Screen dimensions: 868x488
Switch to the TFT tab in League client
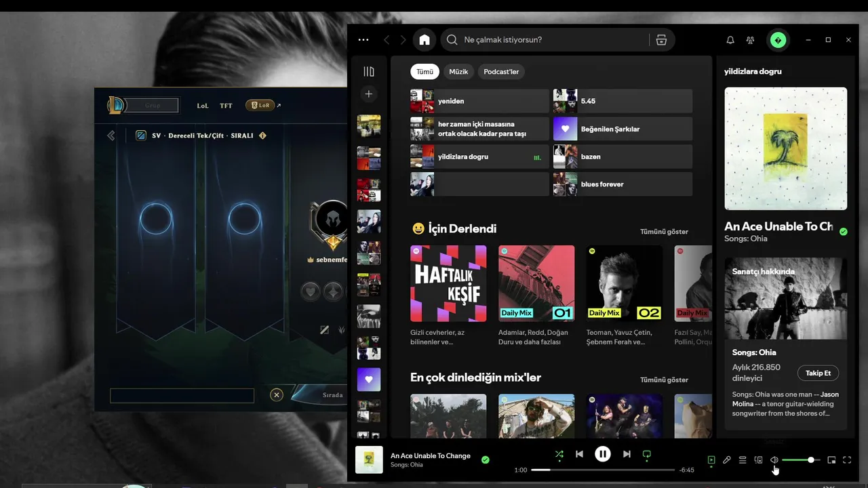pyautogui.click(x=226, y=106)
